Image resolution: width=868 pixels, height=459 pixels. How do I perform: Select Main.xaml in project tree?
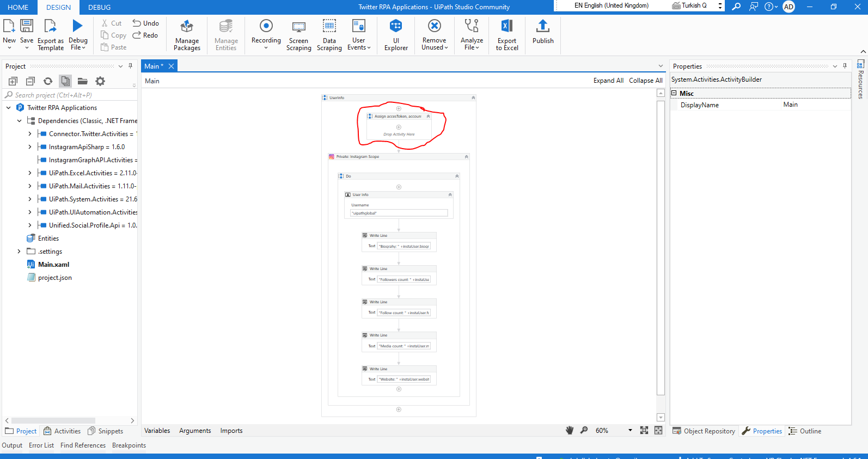53,265
